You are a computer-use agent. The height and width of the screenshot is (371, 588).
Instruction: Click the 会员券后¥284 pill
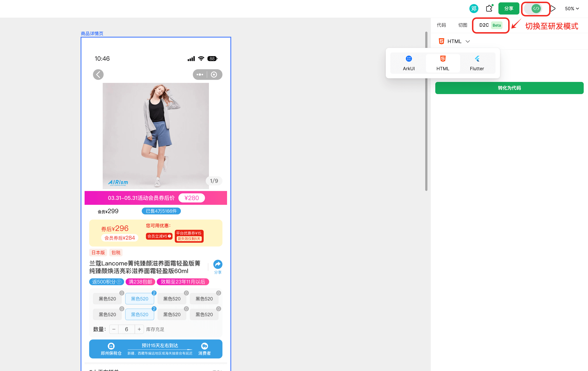point(120,238)
